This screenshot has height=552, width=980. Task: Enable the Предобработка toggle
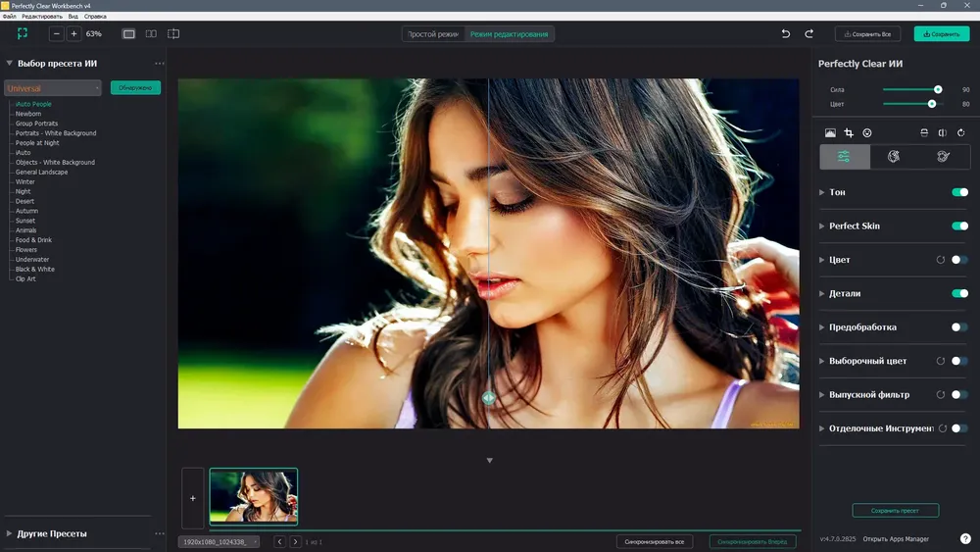(960, 326)
